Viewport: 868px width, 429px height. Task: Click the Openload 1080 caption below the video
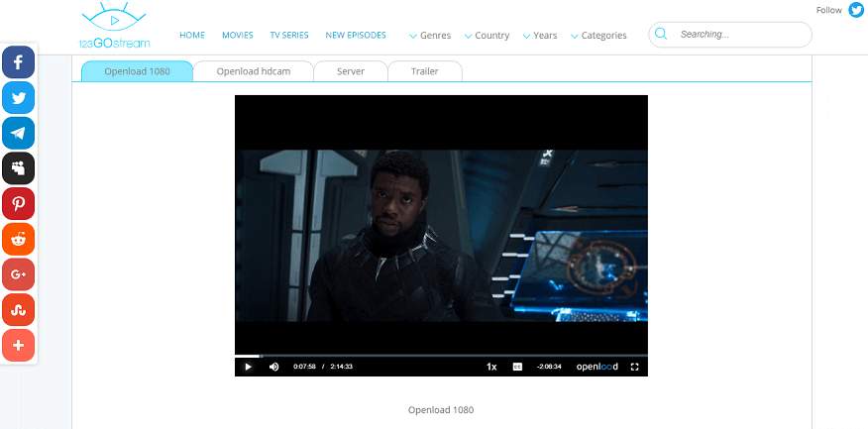point(441,410)
